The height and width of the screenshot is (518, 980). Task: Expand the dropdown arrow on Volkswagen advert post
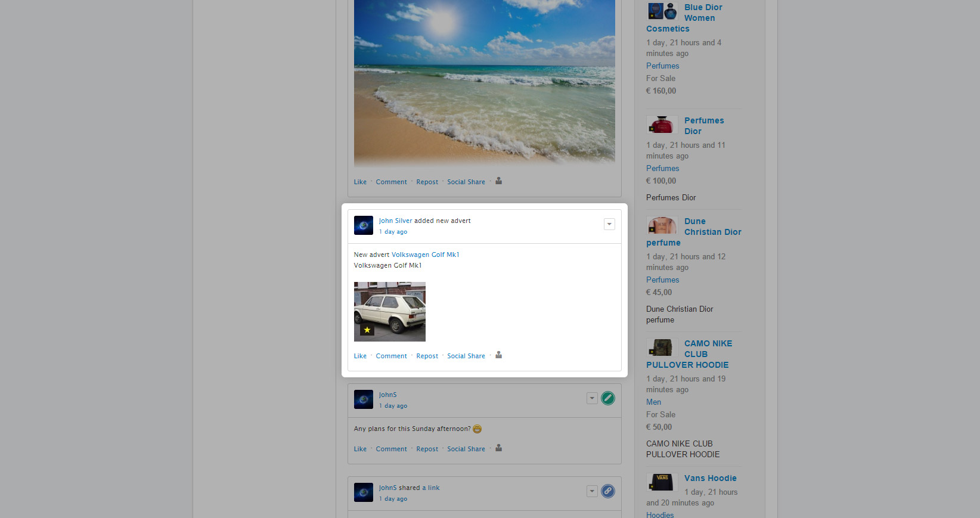point(609,224)
